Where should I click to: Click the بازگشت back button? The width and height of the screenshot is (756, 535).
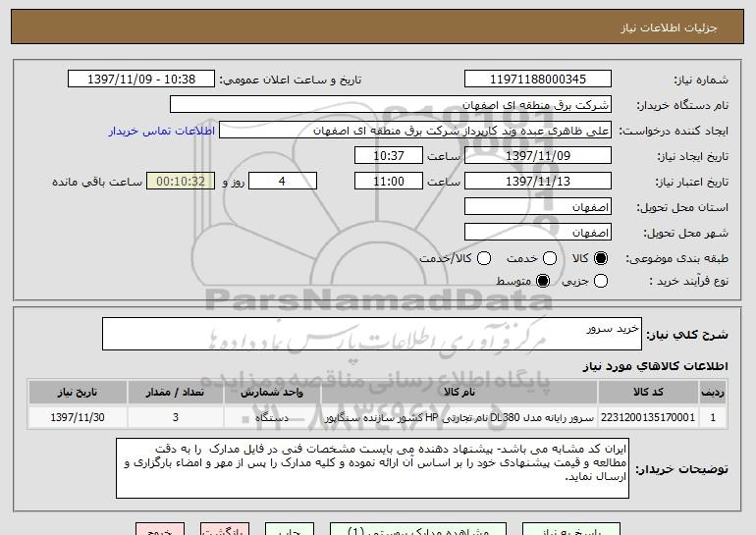point(225,529)
